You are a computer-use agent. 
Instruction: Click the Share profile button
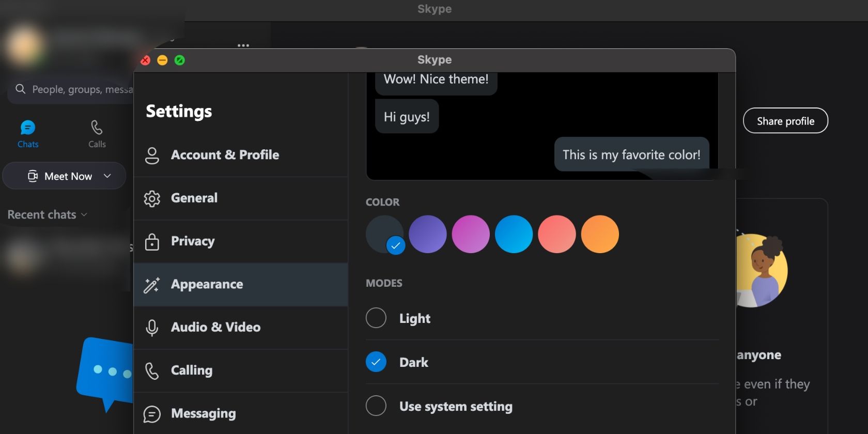(785, 121)
